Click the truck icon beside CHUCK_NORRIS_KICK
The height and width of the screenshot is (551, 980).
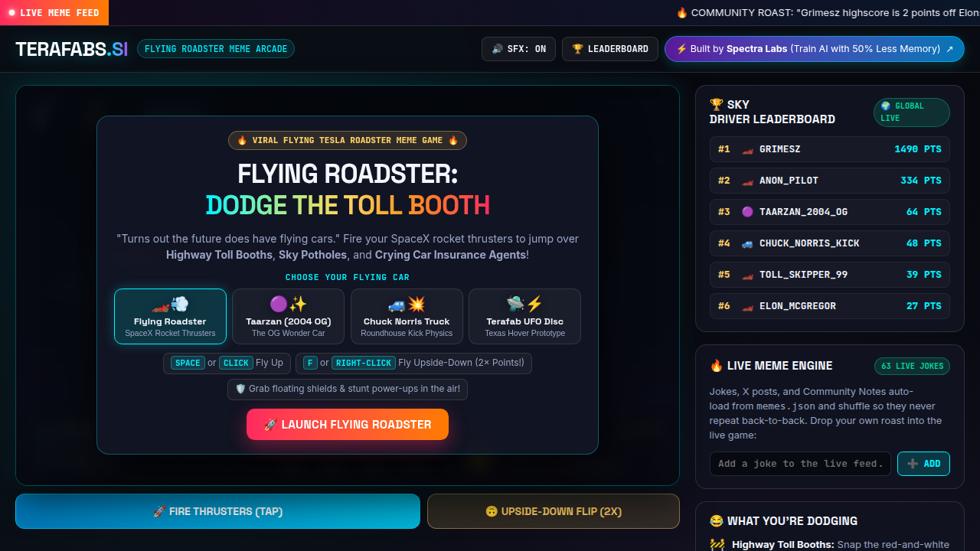pyautogui.click(x=747, y=243)
